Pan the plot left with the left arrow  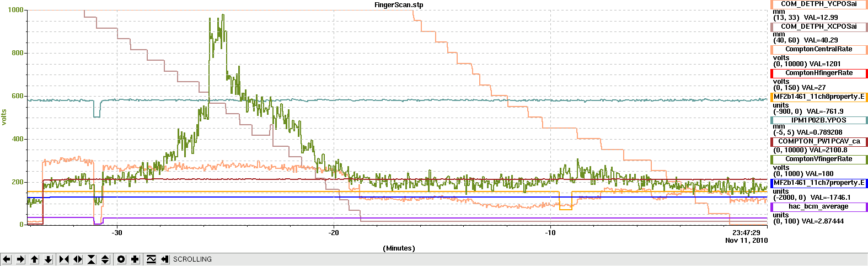coord(7,259)
